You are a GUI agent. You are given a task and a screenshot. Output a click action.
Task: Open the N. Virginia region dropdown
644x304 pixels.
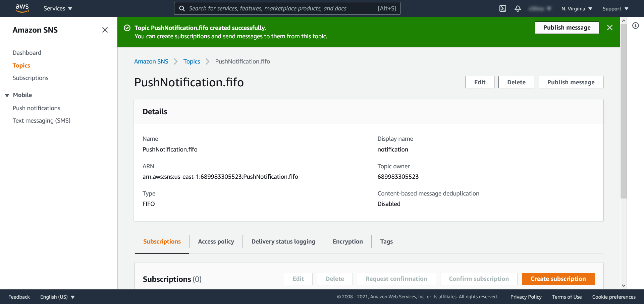(577, 9)
